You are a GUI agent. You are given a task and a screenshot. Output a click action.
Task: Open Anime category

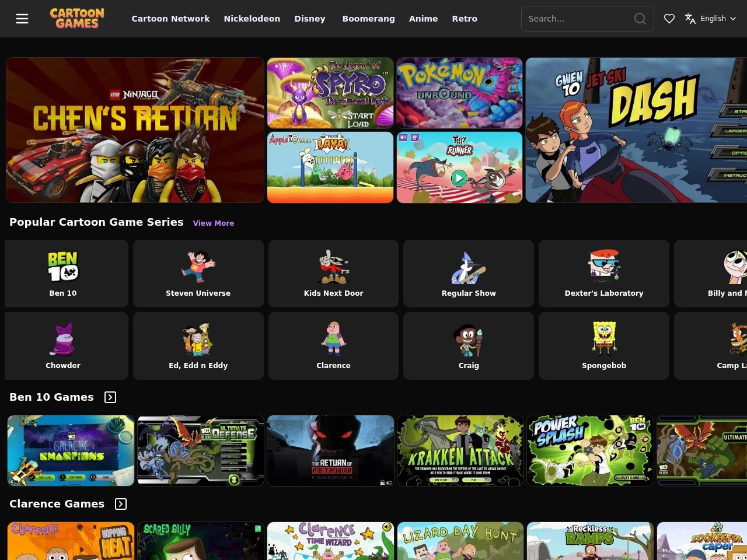pyautogui.click(x=423, y=19)
